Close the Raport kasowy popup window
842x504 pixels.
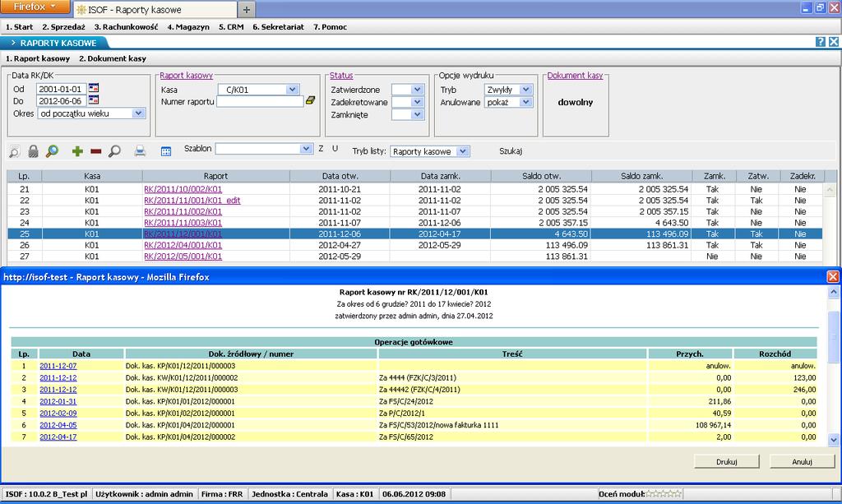pos(833,276)
